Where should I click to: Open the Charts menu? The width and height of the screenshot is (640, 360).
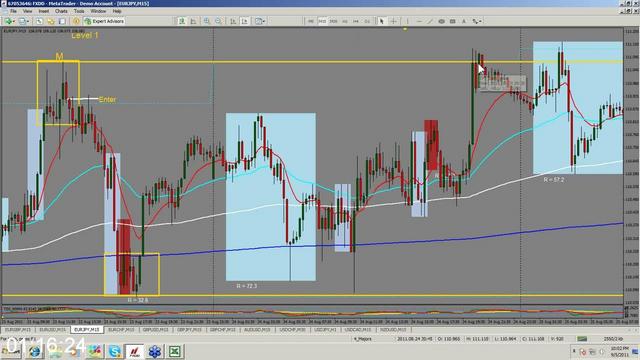tap(61, 11)
